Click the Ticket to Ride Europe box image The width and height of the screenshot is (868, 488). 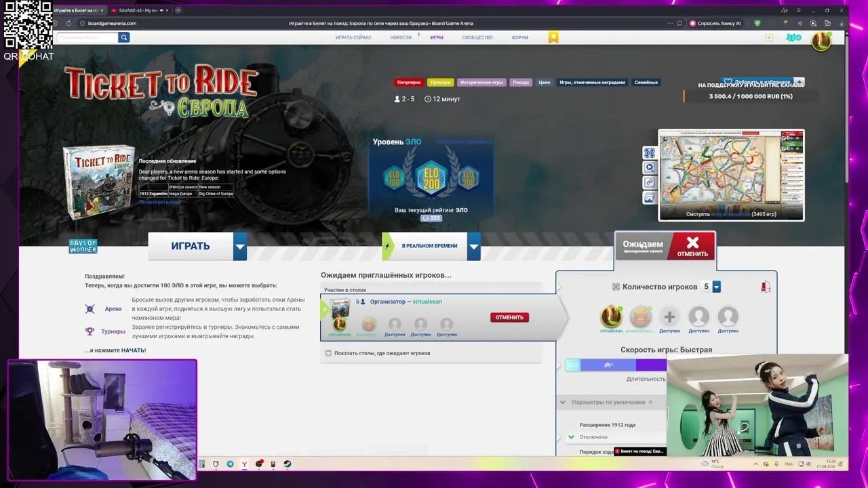point(99,183)
